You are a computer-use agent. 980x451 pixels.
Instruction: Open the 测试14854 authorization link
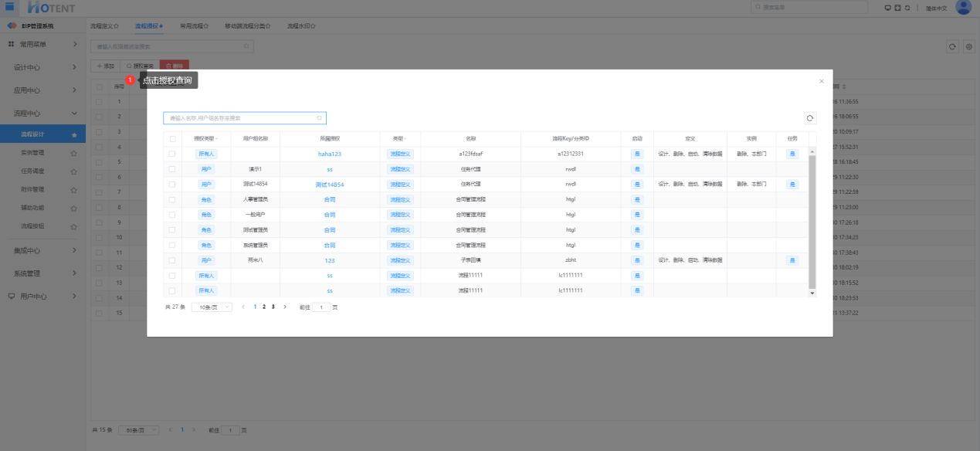[329, 185]
